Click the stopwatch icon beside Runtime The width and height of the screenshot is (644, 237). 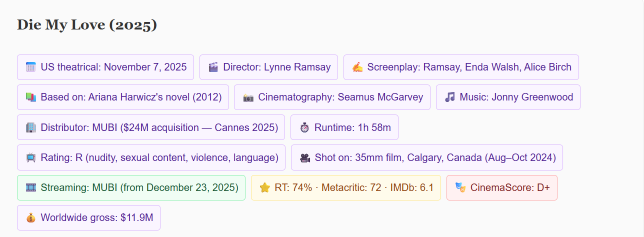(x=304, y=127)
